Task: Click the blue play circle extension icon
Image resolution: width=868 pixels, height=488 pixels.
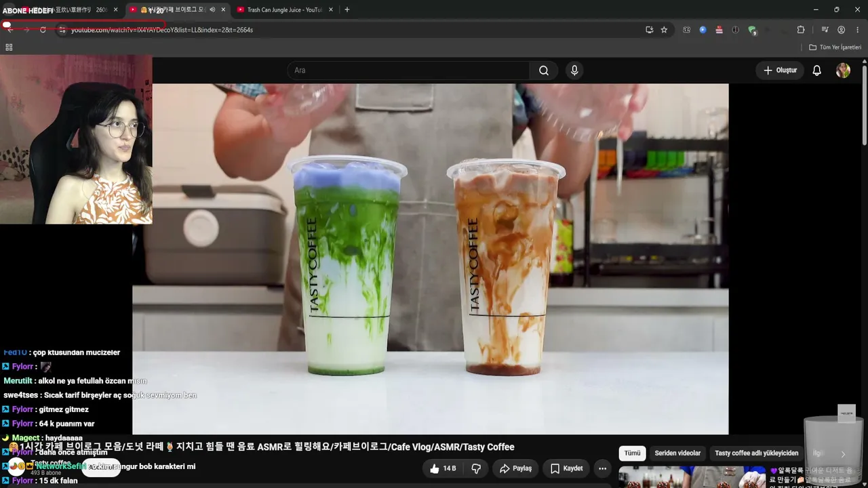Action: (x=703, y=30)
